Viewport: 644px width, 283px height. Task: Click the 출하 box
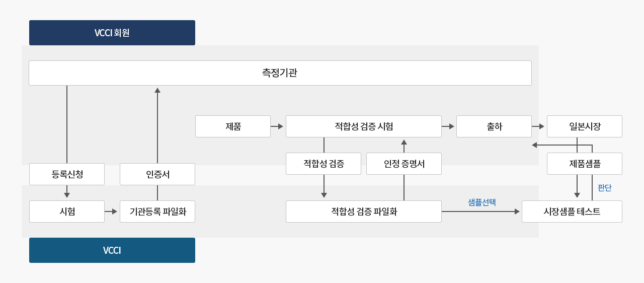(x=494, y=126)
